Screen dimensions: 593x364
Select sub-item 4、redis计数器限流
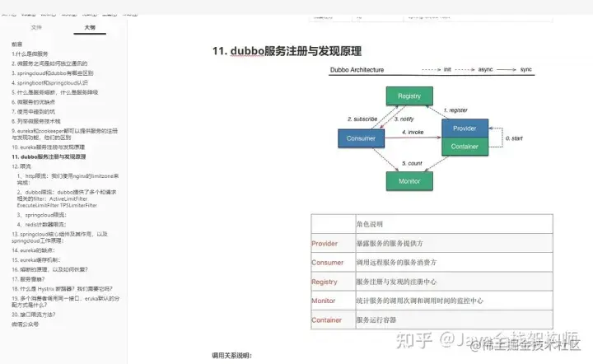(x=42, y=225)
